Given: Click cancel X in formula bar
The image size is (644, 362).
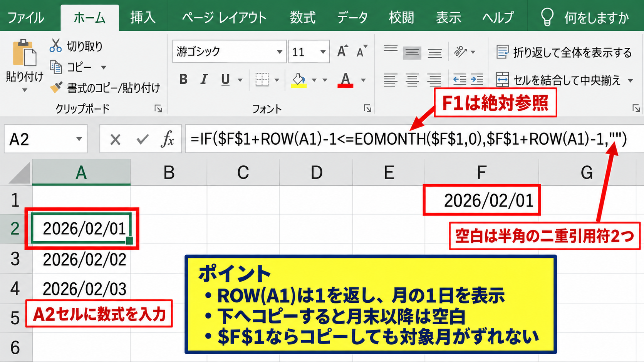Looking at the screenshot, I should pos(115,139).
